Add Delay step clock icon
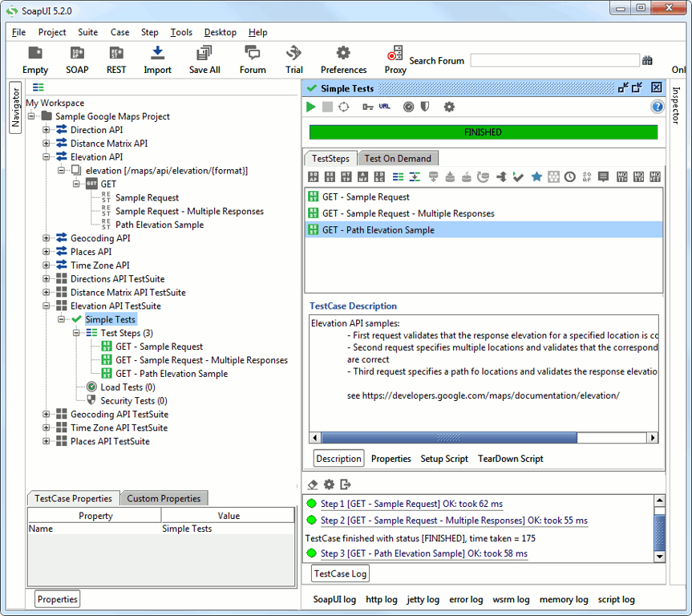The height and width of the screenshot is (616, 692). point(570,177)
